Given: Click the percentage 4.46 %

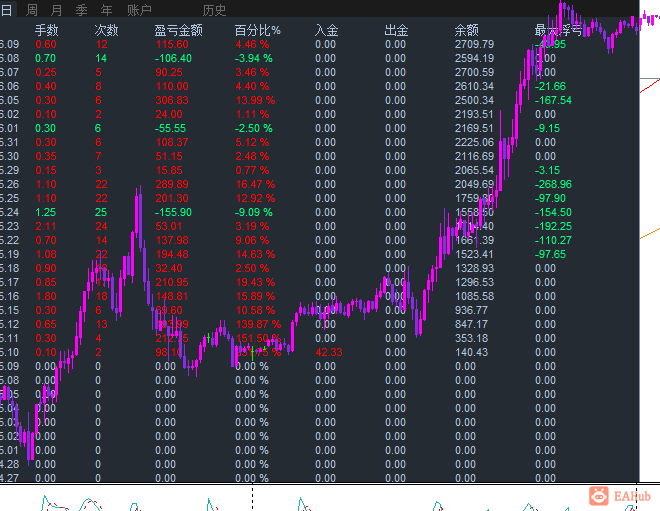Looking at the screenshot, I should 252,44.
